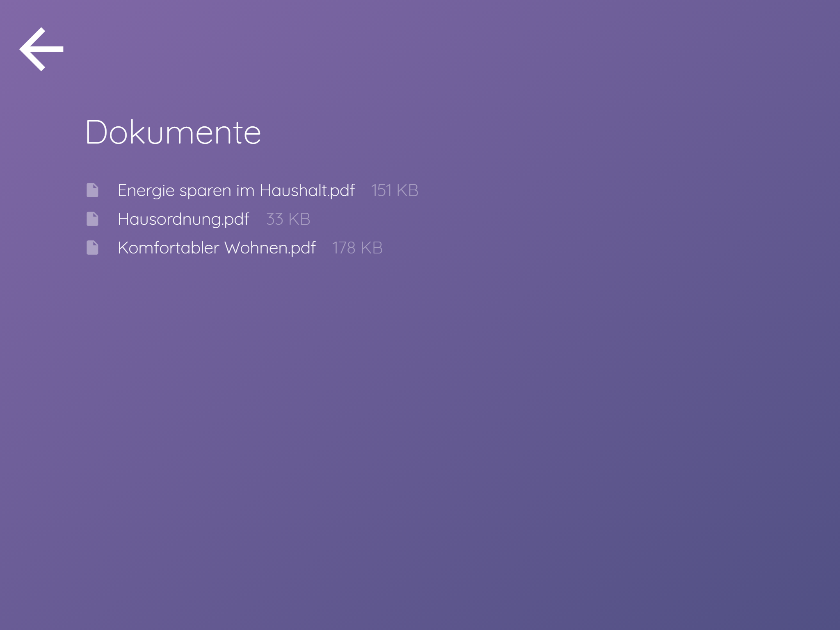The image size is (840, 630).
Task: Click file icon beside Hausordnung.pdf
Action: tap(92, 219)
